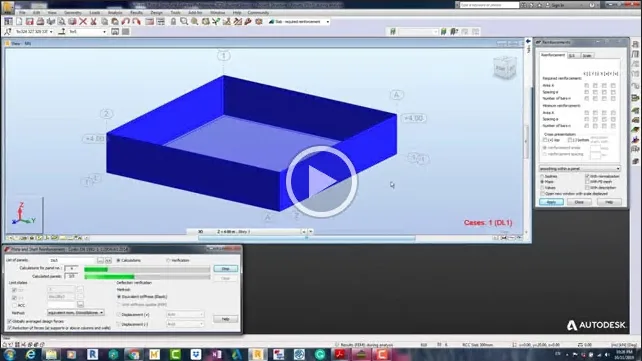Click the top icon in the right vertical toolbar

pos(635,44)
